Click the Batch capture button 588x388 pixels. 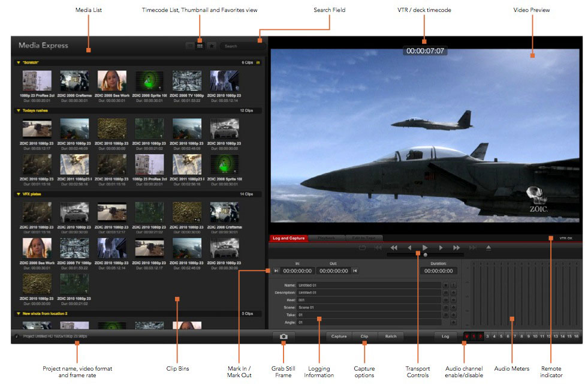[391, 336]
